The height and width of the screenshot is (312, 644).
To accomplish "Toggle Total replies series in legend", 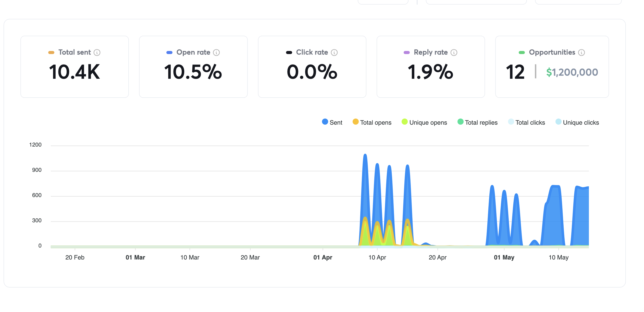I will (477, 122).
